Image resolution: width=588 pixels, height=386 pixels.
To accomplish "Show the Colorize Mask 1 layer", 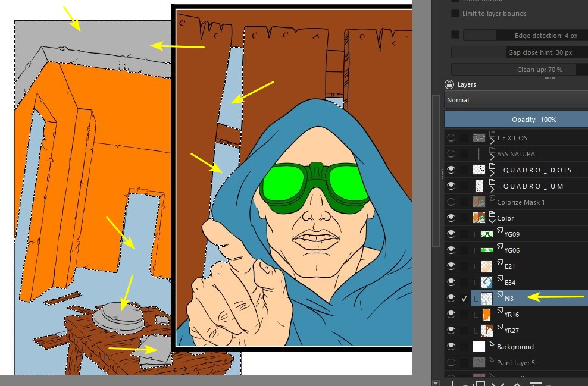I will coord(451,202).
